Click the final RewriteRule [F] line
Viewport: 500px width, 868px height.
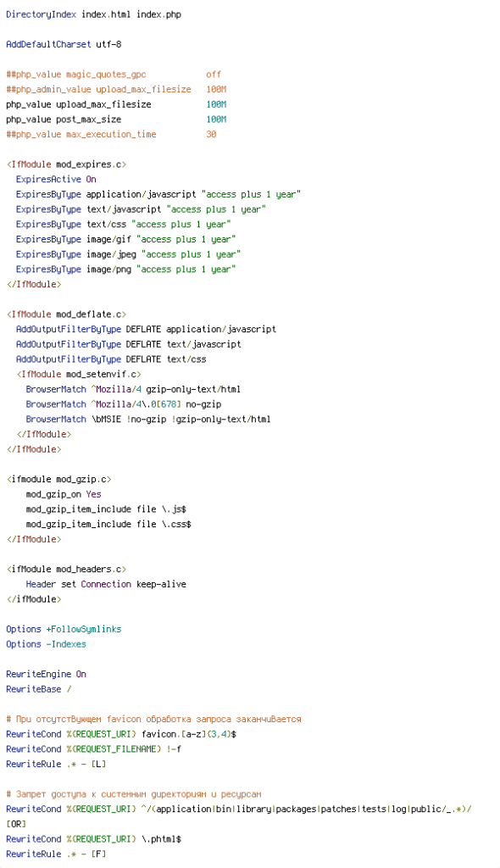coord(56,854)
